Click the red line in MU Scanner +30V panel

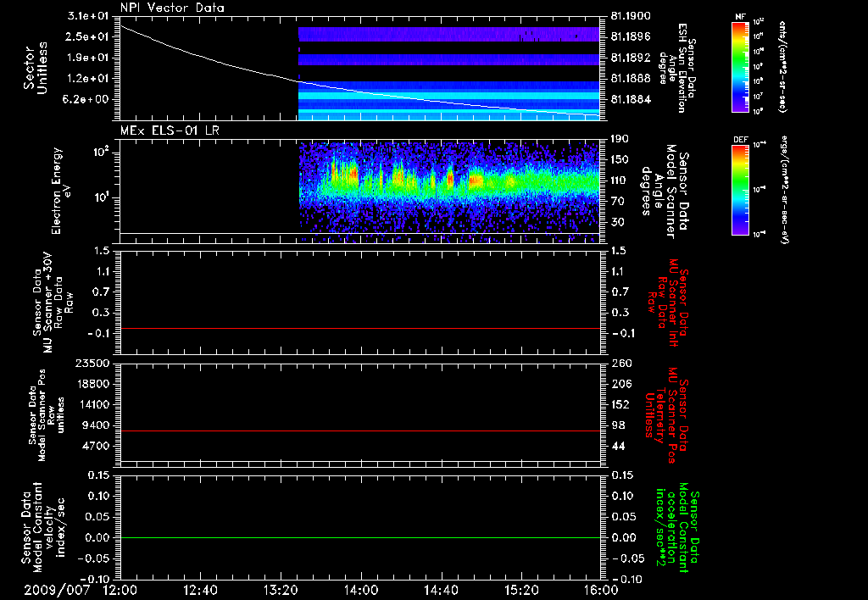(x=360, y=328)
